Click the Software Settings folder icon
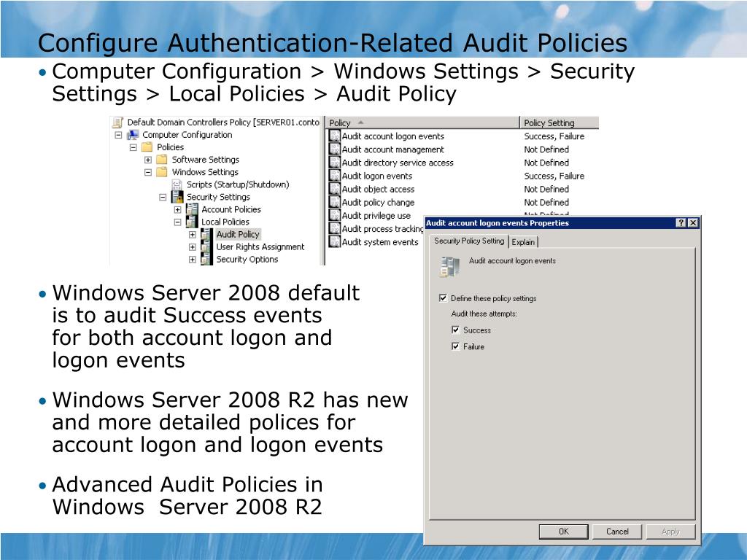 pos(162,160)
